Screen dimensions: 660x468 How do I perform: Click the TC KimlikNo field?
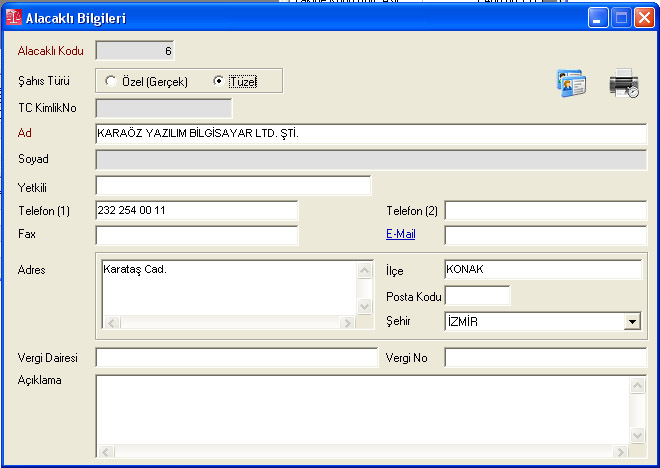coord(164,109)
